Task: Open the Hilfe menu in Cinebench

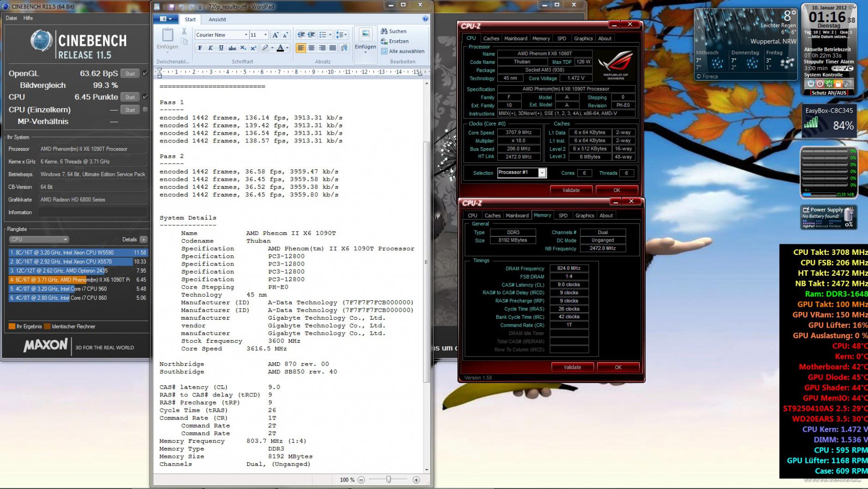Action: click(28, 18)
